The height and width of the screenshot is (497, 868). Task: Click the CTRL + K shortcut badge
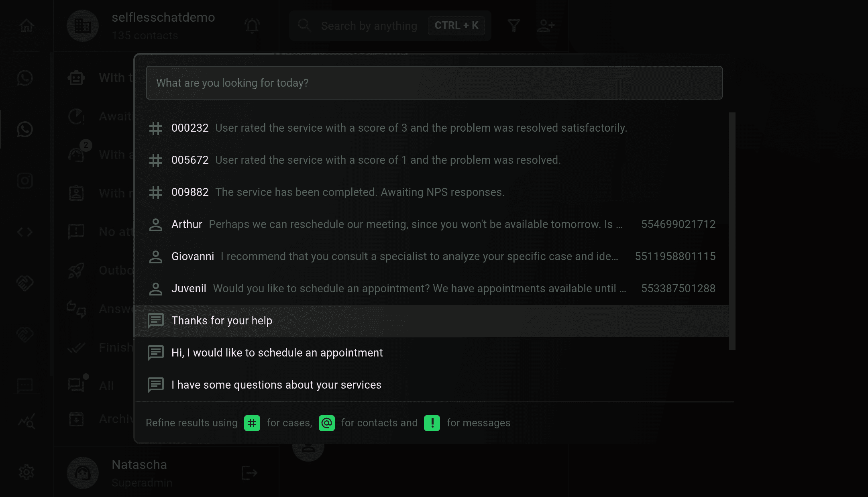tap(456, 26)
